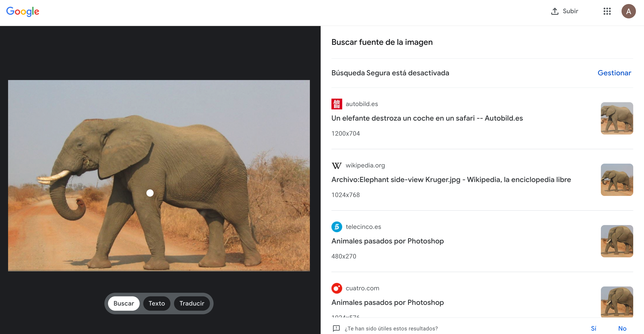The width and height of the screenshot is (644, 334).
Task: Switch to Traducir mode
Action: pos(192,303)
